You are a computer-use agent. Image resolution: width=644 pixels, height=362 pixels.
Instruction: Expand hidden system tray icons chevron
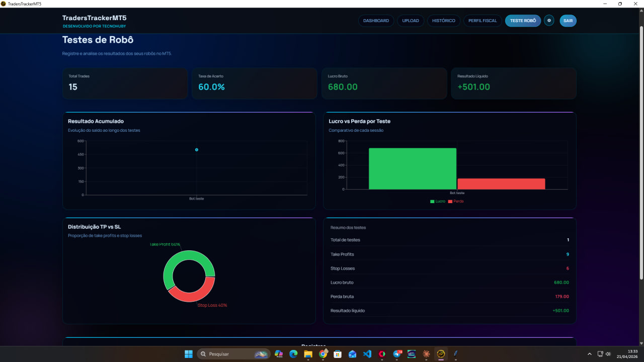point(589,354)
